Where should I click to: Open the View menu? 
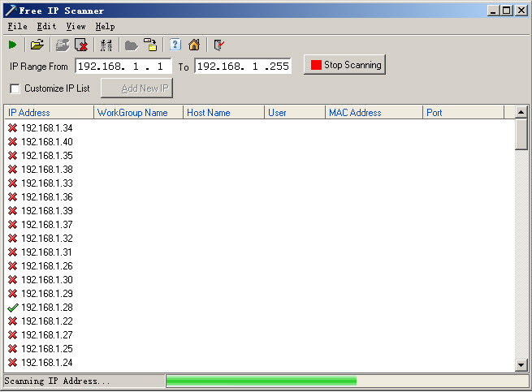pyautogui.click(x=76, y=27)
